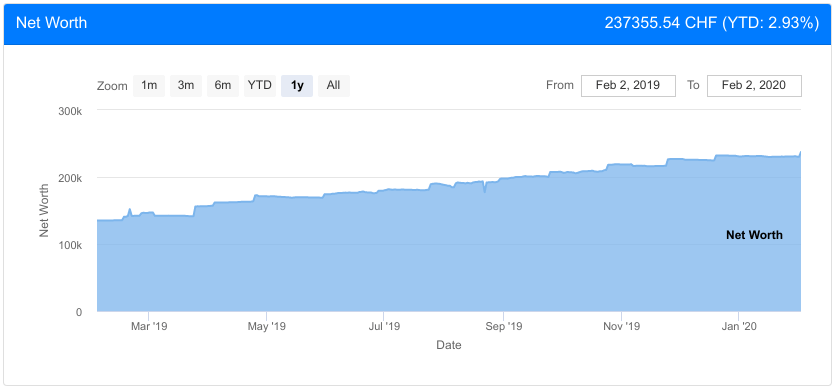The image size is (834, 391).
Task: Click the Zoom label text
Action: [112, 86]
